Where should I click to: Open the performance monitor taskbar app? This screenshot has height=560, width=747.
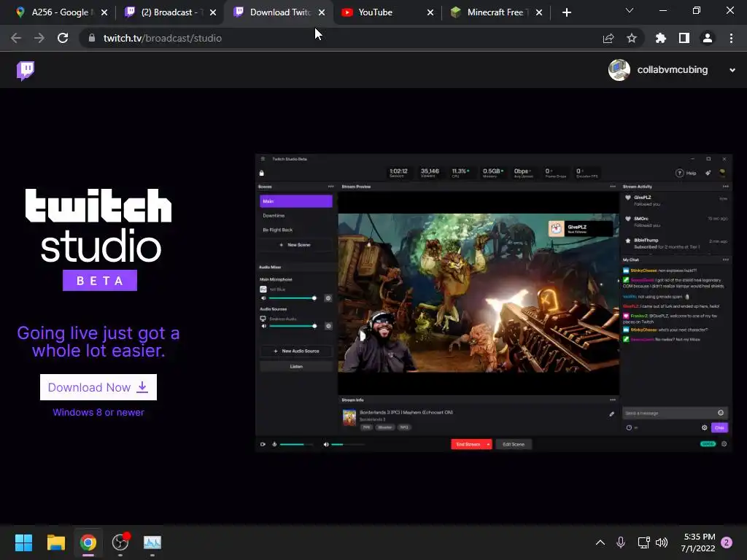coord(152,542)
